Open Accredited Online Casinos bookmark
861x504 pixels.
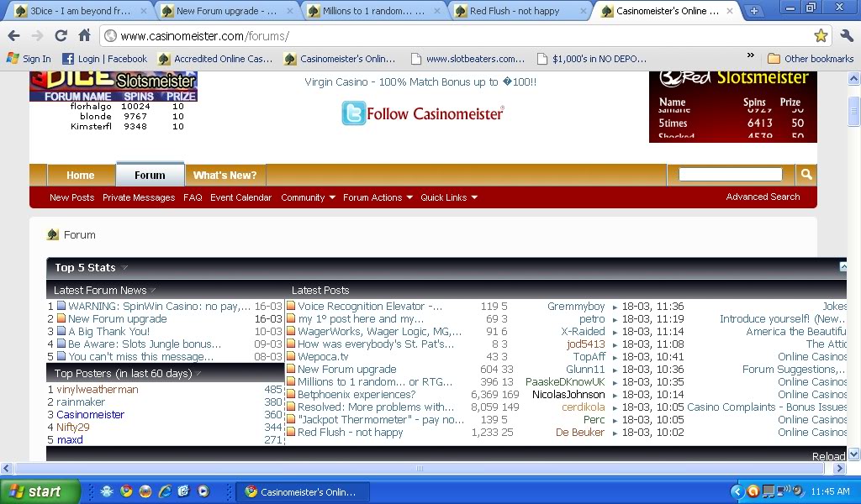pyautogui.click(x=215, y=59)
